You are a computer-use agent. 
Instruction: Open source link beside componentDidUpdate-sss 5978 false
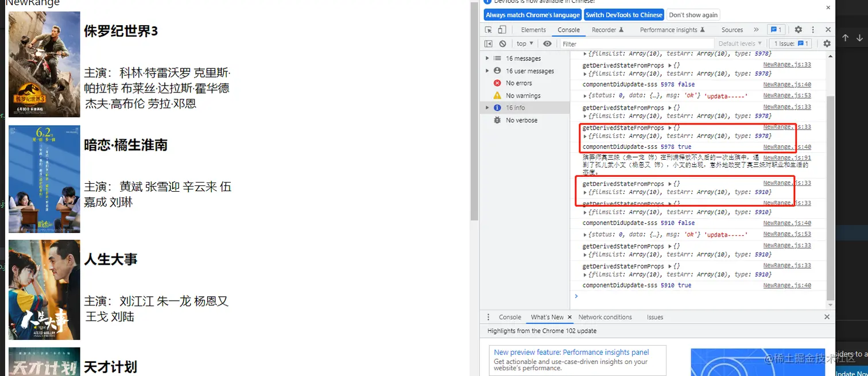[x=787, y=84]
